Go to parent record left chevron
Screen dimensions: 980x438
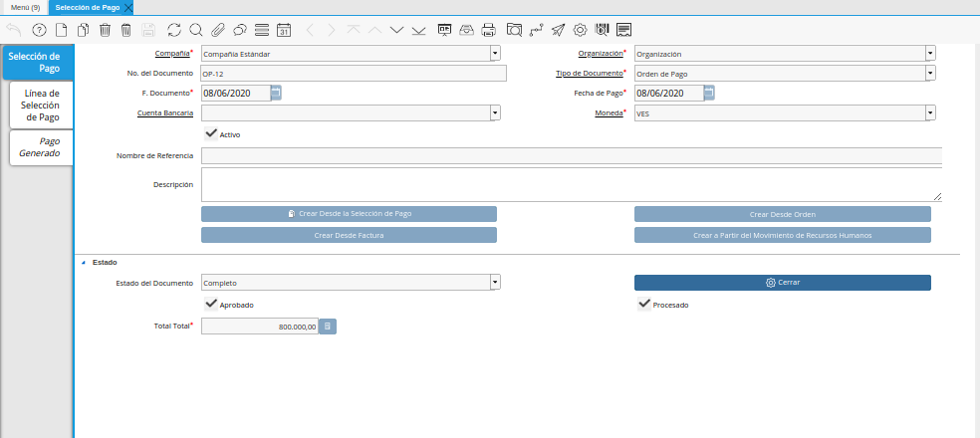click(310, 30)
